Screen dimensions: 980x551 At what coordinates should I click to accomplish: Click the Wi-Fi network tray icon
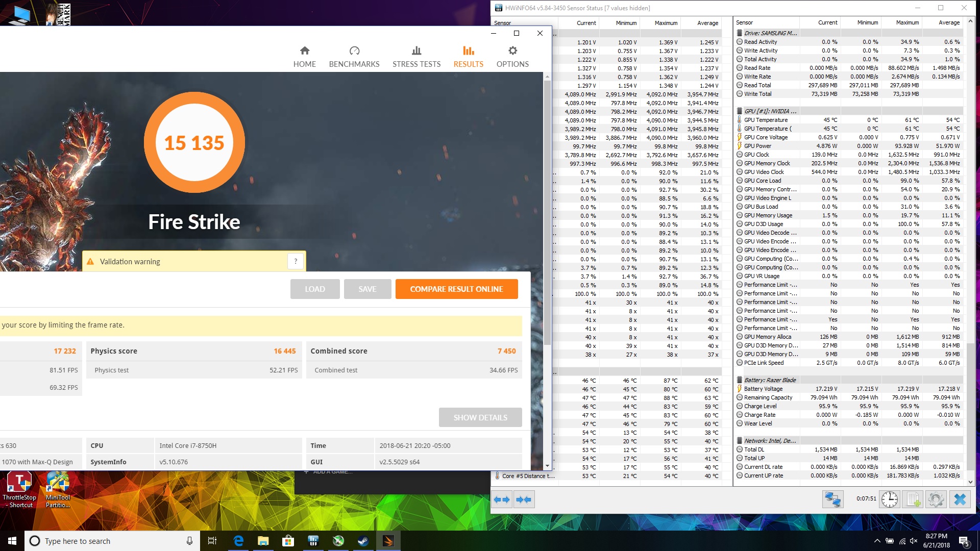click(902, 541)
